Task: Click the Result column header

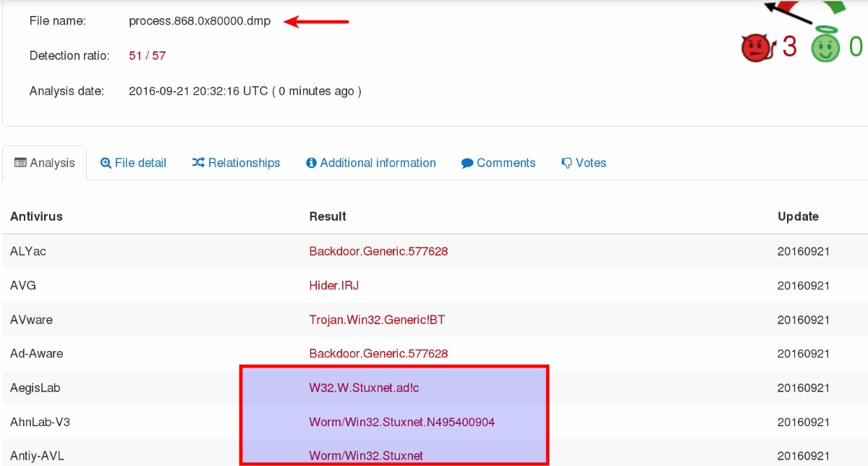Action: (328, 216)
